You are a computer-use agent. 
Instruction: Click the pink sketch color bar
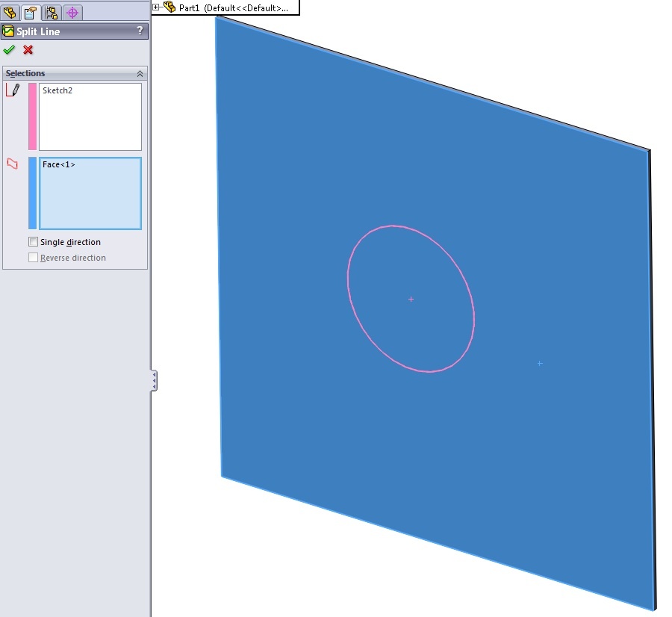point(33,117)
